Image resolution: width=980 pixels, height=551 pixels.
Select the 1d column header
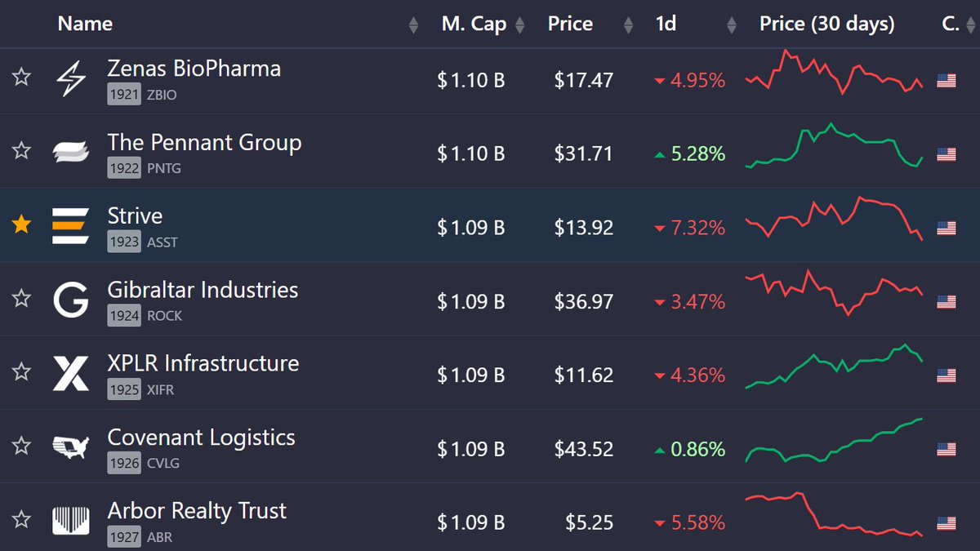point(666,24)
